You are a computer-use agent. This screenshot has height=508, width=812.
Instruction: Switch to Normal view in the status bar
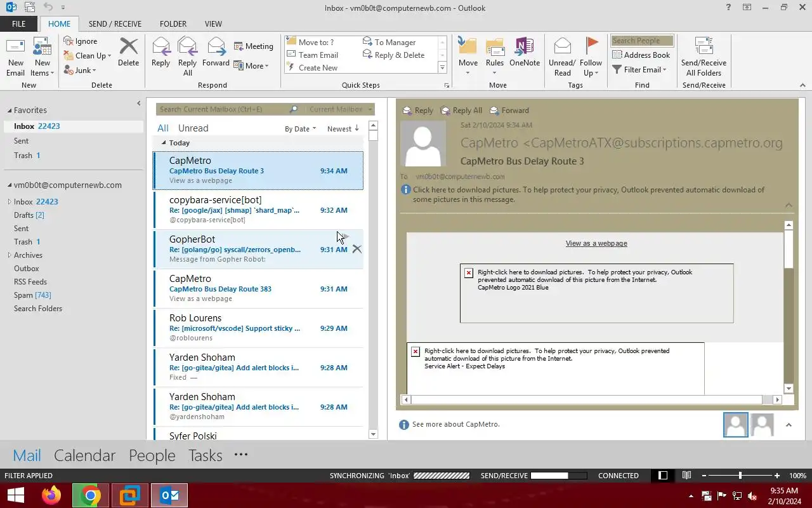coord(663,476)
